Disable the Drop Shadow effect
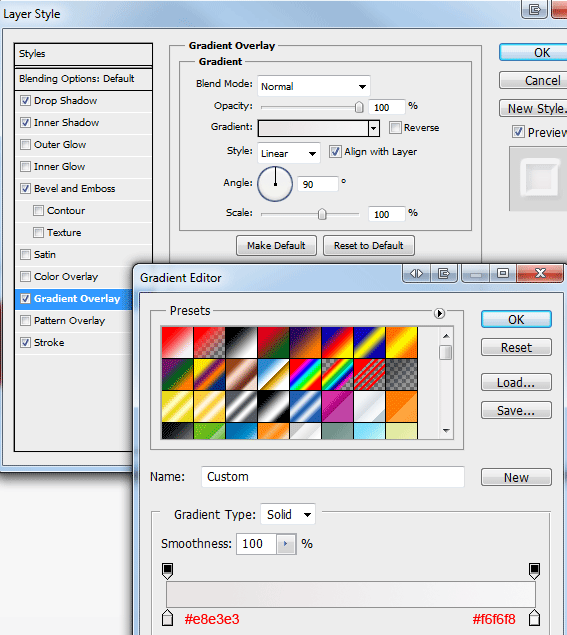The width and height of the screenshot is (567, 635). [x=26, y=100]
